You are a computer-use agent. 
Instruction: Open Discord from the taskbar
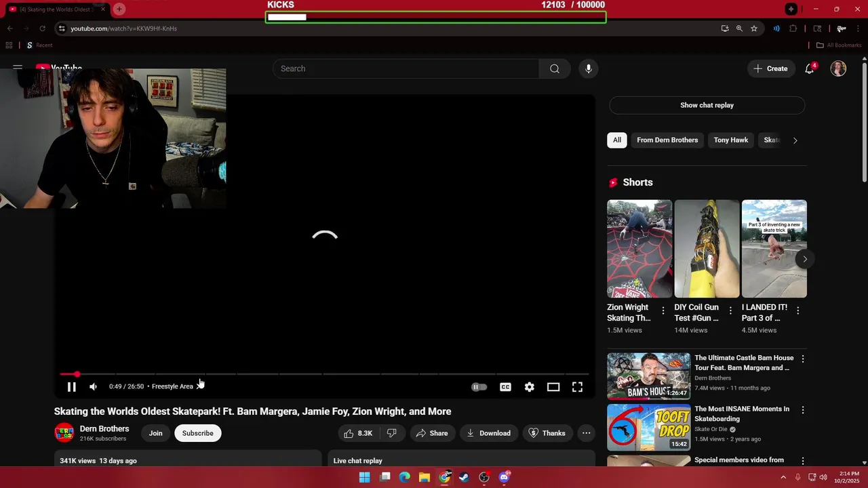tap(504, 477)
